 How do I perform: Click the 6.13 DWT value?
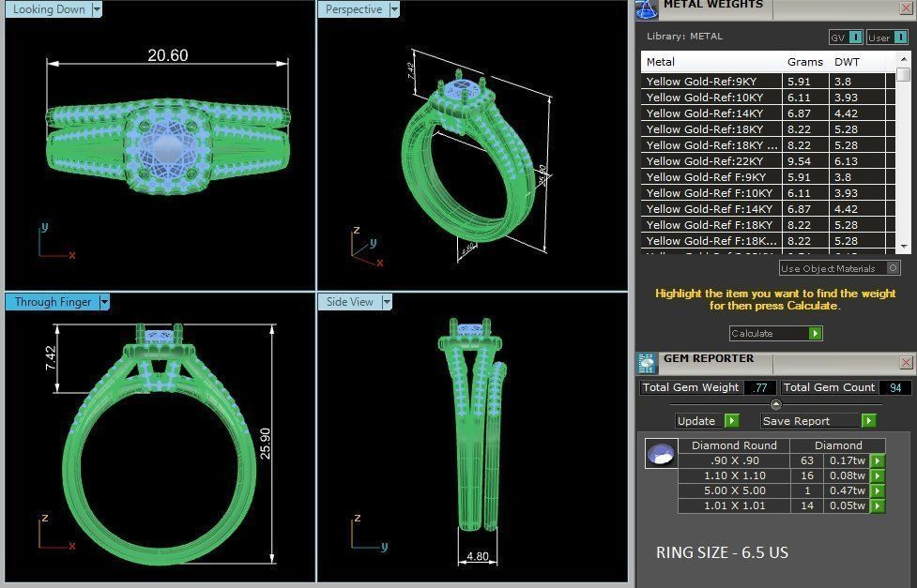tap(846, 160)
